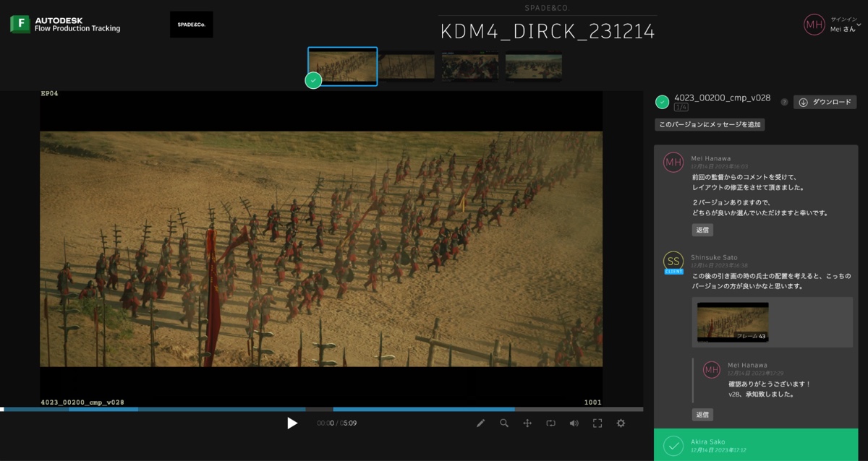Open the fourth version thumbnail
Screen dimensions: 868x461
point(533,66)
